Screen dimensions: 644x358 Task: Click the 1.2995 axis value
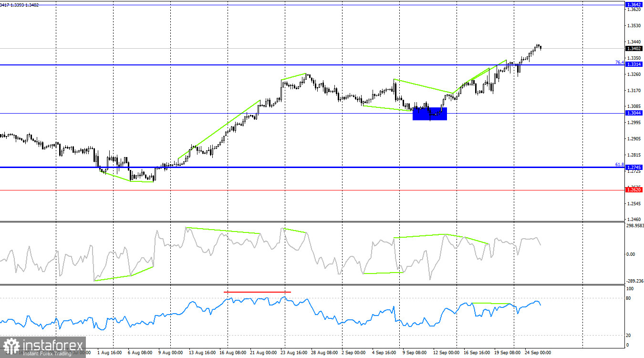tap(634, 123)
